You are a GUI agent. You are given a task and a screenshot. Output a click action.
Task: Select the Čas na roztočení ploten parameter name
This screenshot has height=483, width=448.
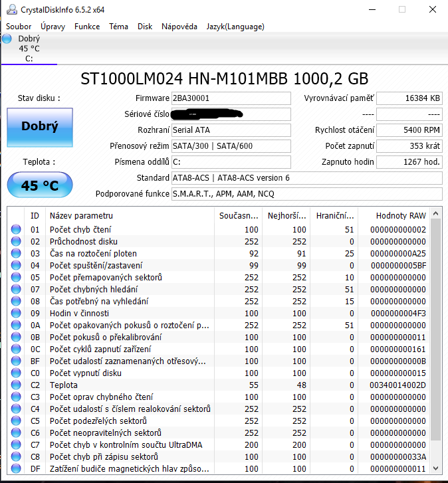(93, 254)
